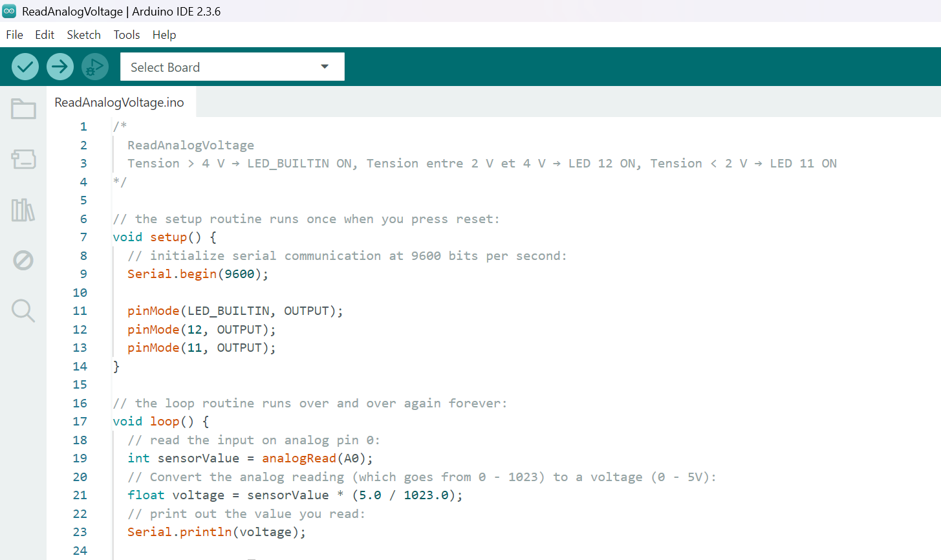Start Debugging with the toolbar debug icon
This screenshot has height=560, width=941.
tap(95, 67)
